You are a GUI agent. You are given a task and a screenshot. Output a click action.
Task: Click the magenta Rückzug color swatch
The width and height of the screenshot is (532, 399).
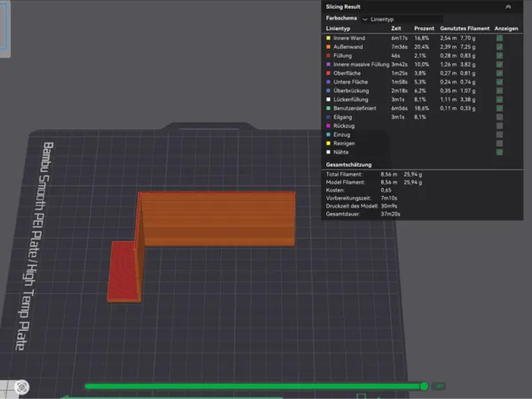click(328, 126)
